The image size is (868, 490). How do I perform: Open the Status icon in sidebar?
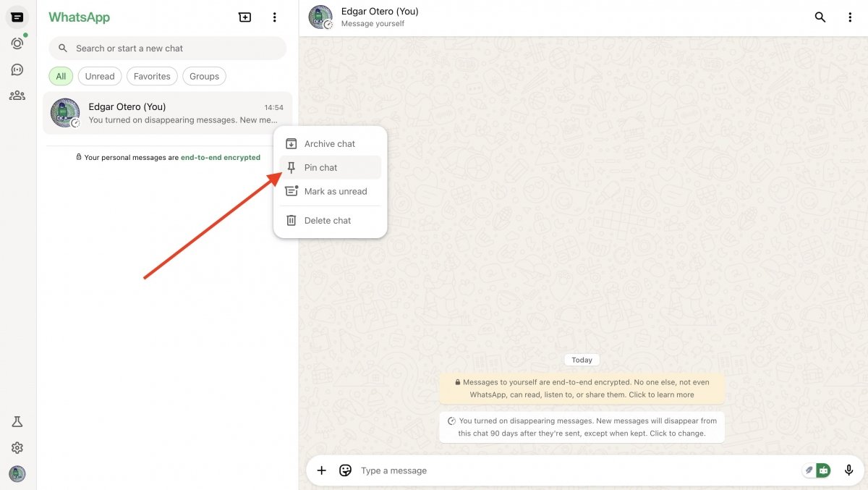click(x=17, y=43)
